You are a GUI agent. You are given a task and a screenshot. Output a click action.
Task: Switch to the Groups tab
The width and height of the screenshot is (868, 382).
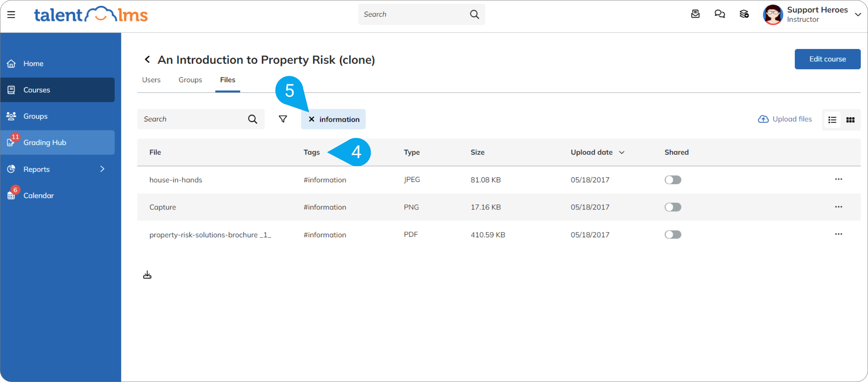click(190, 80)
